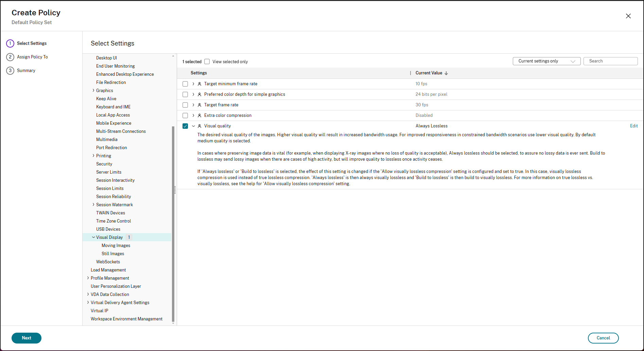This screenshot has height=351, width=644.
Task: Check the Target minimum frame rate checkbox
Action: pyautogui.click(x=185, y=84)
